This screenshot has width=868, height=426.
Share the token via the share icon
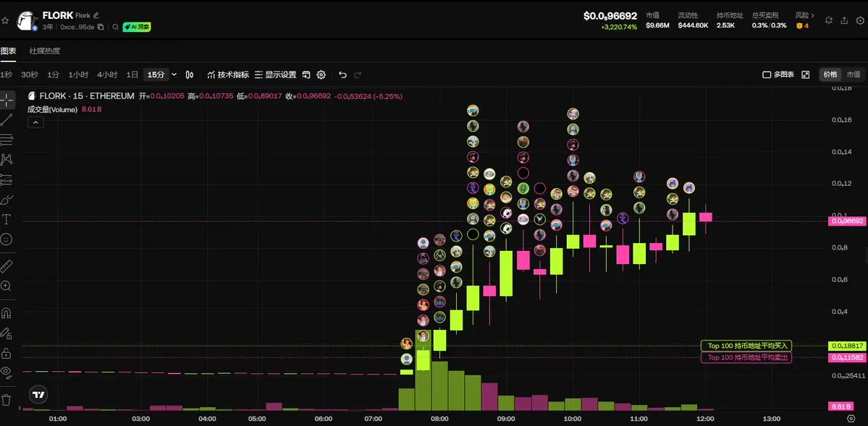pos(844,20)
